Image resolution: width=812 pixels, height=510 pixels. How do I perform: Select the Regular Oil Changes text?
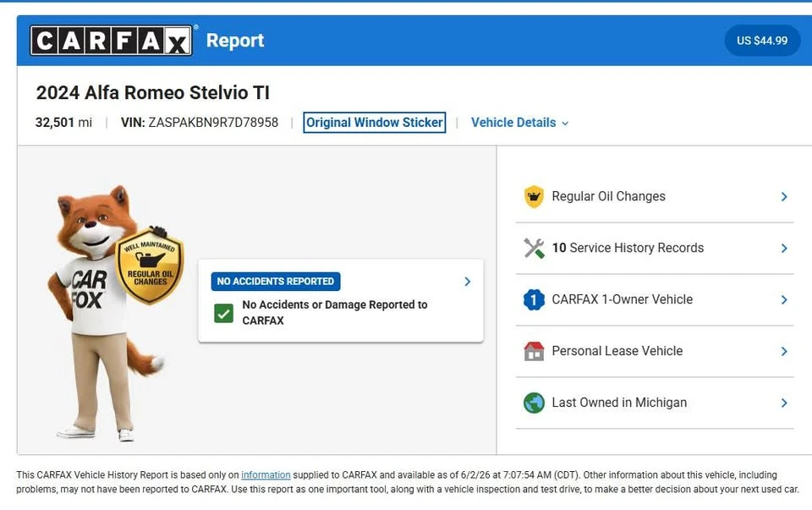click(x=608, y=196)
